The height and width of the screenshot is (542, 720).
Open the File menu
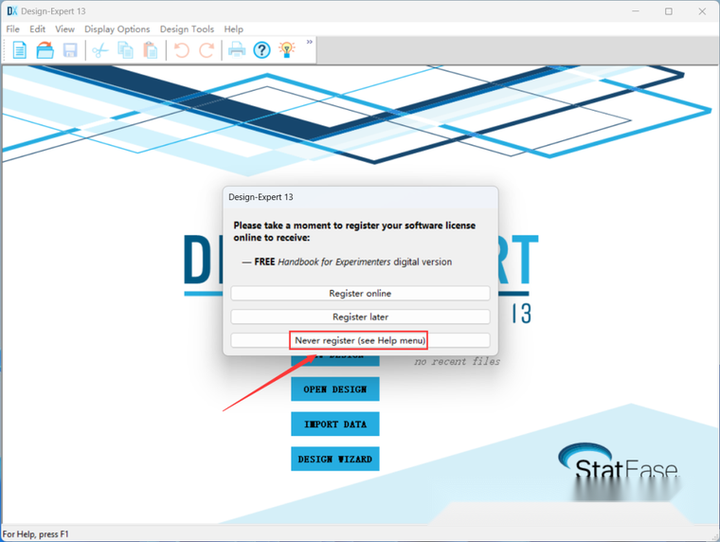pyautogui.click(x=13, y=29)
